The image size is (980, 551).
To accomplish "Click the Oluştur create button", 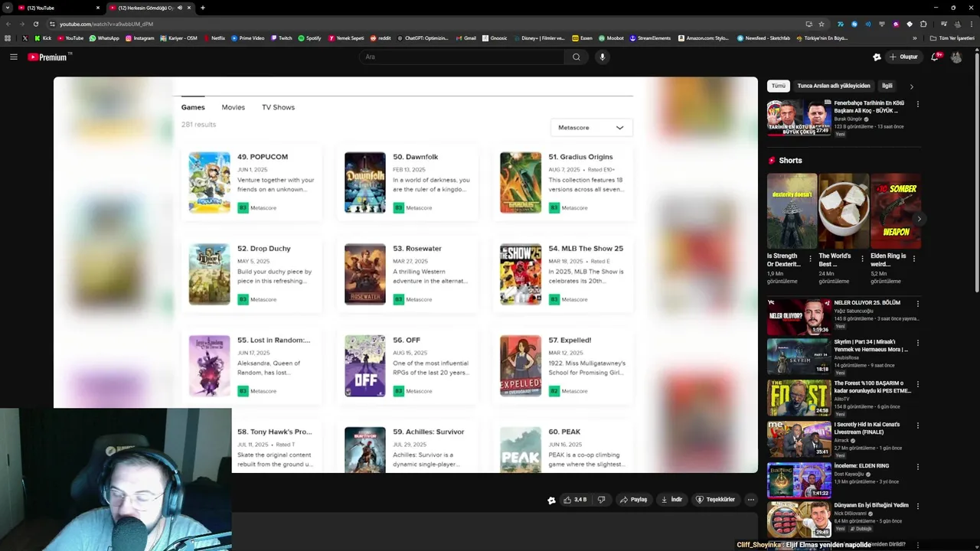I will (x=903, y=57).
